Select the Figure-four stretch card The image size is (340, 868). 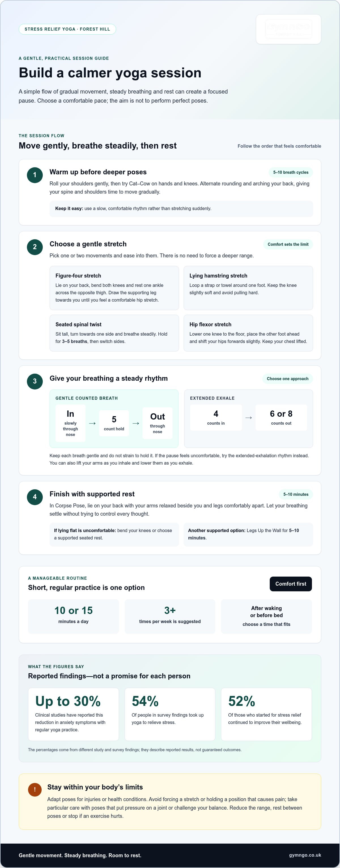pos(114,288)
